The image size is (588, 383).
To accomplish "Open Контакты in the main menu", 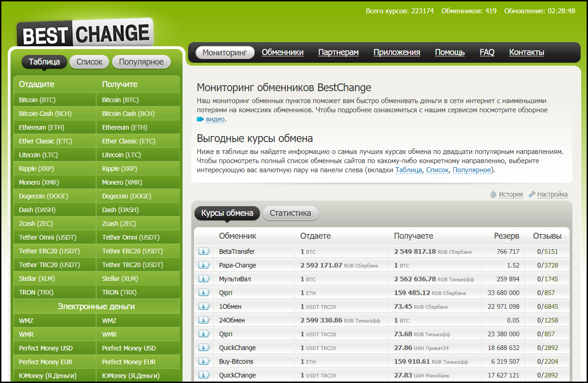I will click(x=527, y=52).
